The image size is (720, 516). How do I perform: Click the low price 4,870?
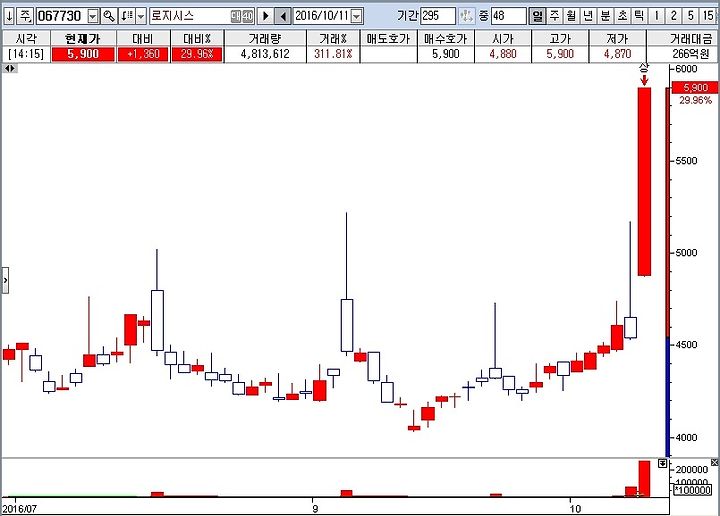(x=617, y=54)
